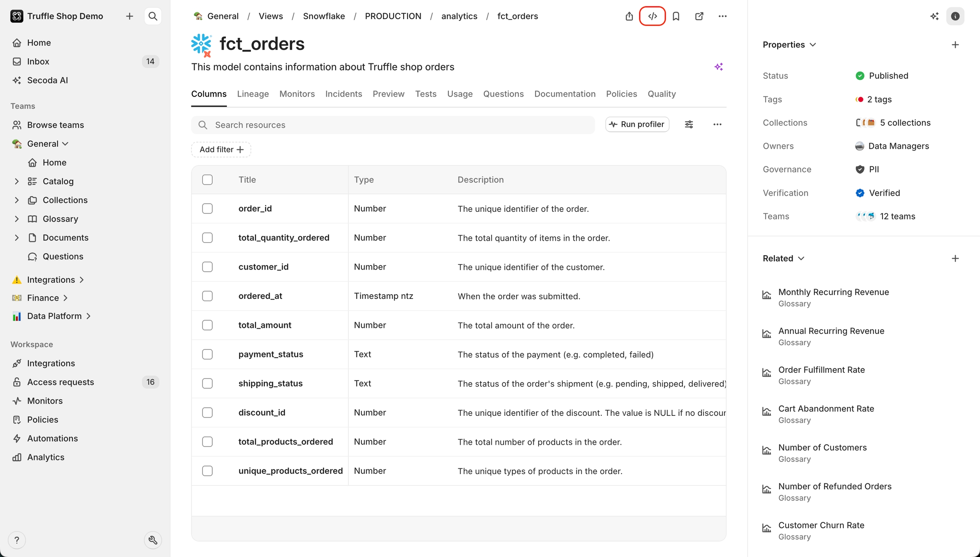Viewport: 980px width, 557px height.
Task: Expand the Catalog tree item
Action: [x=17, y=181]
